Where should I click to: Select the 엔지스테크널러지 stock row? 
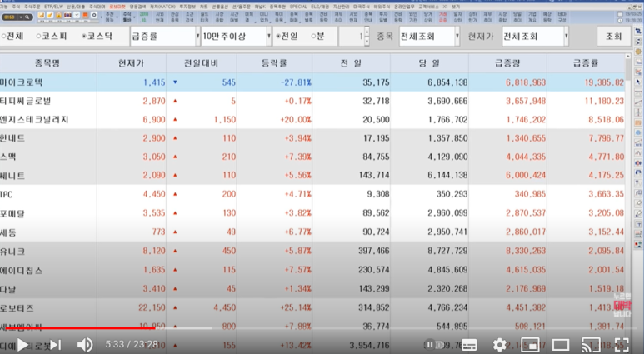[x=312, y=119]
